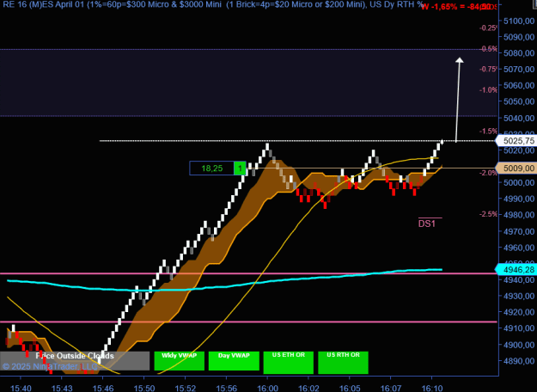This screenshot has height=392, width=537.
Task: Click the -1.0% percent level label
Action: 489,90
